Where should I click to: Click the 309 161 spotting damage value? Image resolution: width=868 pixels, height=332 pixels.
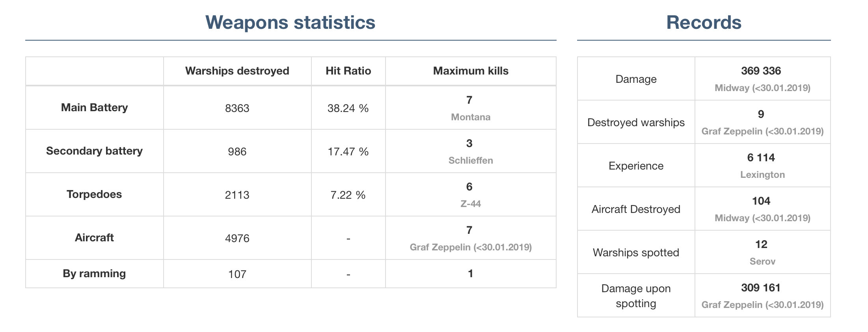tap(761, 288)
